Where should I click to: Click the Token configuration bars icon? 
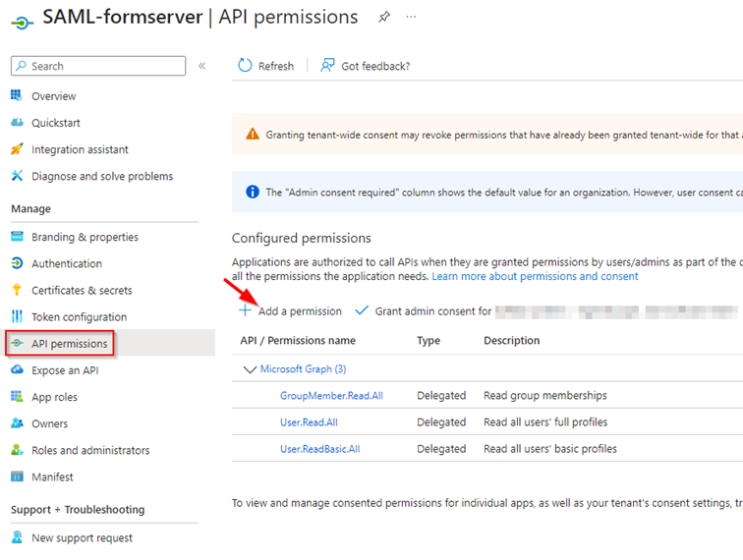(17, 316)
